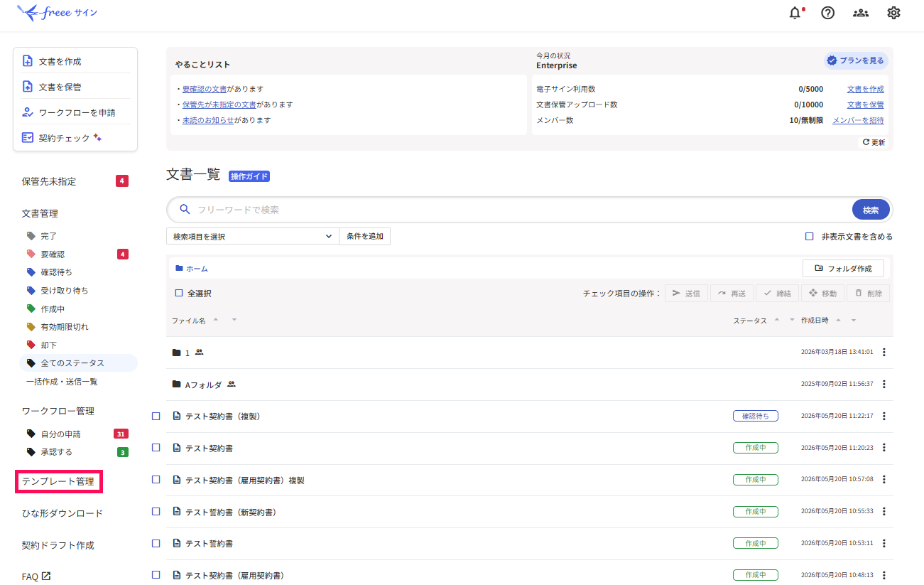Click the メンバーを招待 link
The width and height of the screenshot is (924, 585).
pyautogui.click(x=858, y=120)
